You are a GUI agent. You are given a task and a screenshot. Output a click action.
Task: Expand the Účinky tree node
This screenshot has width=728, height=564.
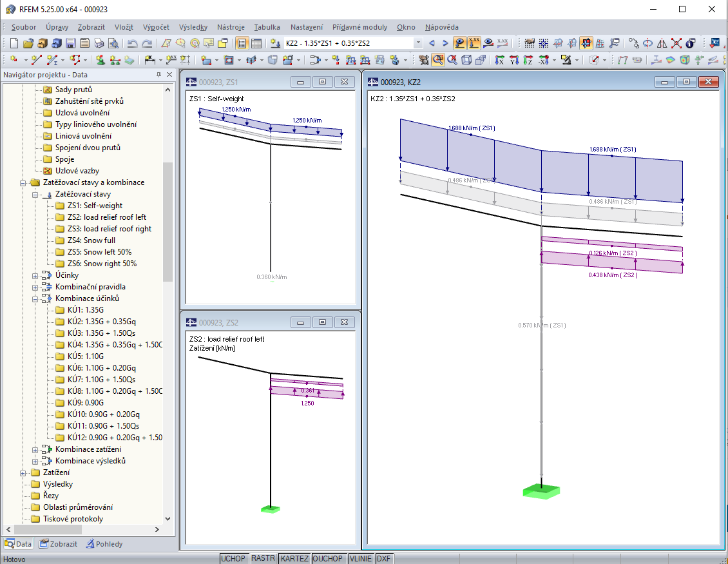coord(35,276)
